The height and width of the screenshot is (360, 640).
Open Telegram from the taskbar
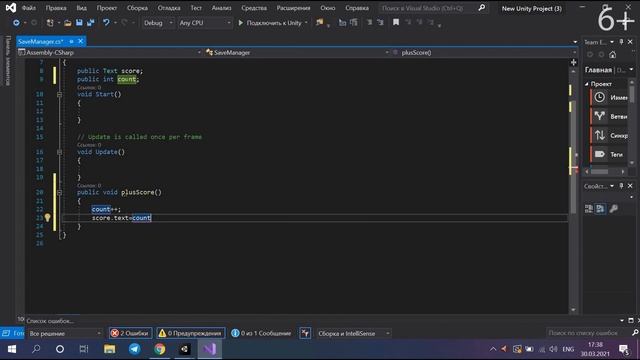pyautogui.click(x=134, y=349)
